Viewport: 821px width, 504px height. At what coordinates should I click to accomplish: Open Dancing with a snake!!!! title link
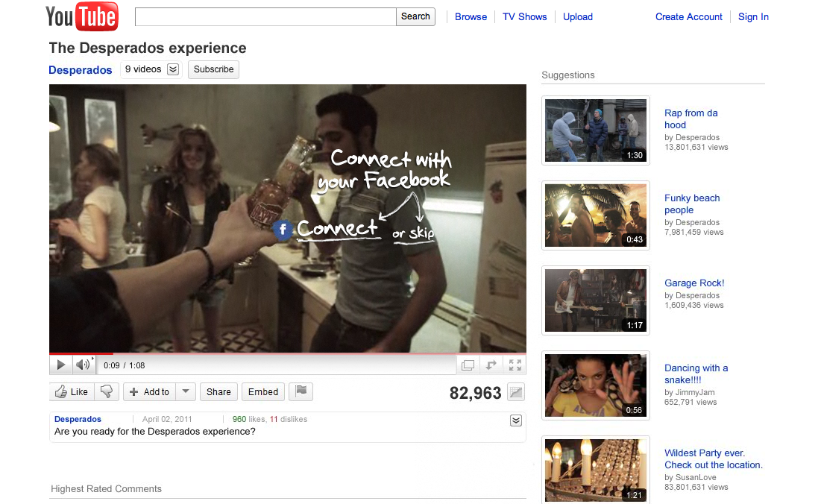pyautogui.click(x=696, y=374)
